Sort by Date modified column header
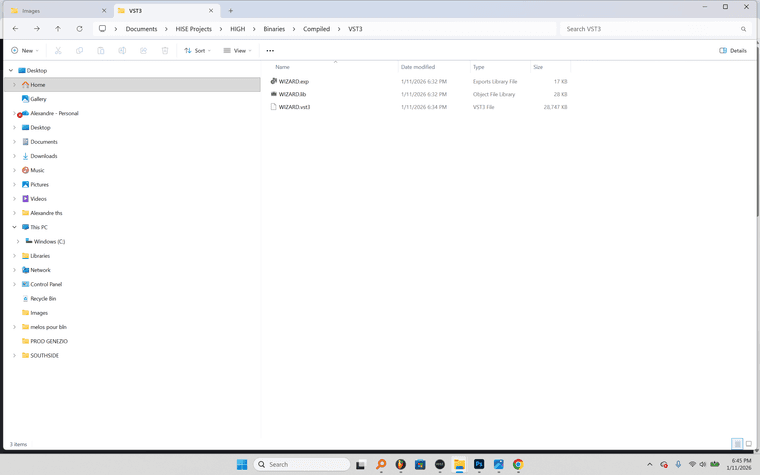The width and height of the screenshot is (760, 475). (434, 67)
